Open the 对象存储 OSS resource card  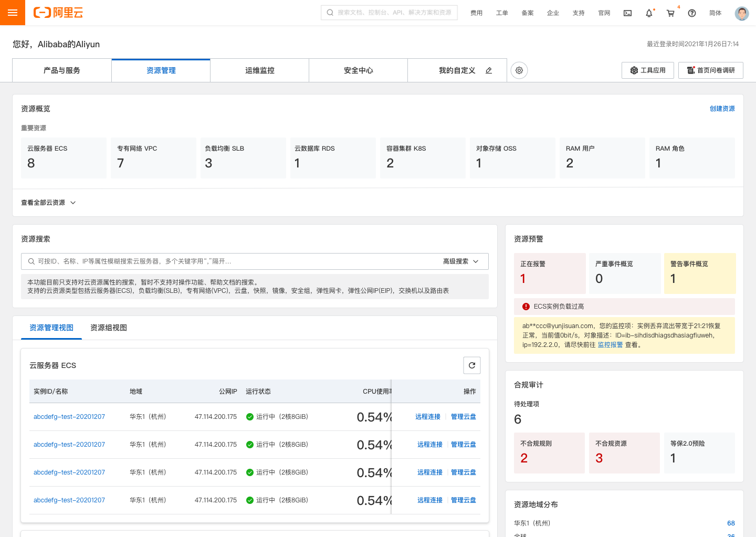point(512,158)
